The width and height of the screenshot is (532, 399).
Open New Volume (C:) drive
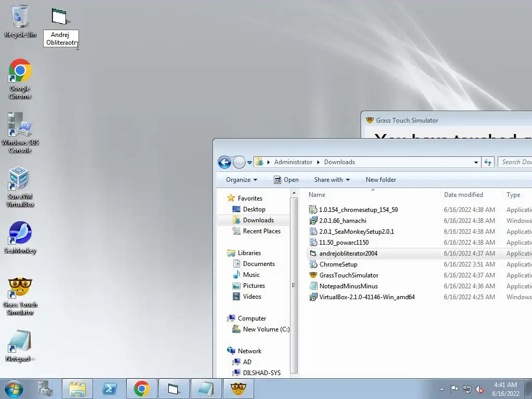tap(266, 329)
